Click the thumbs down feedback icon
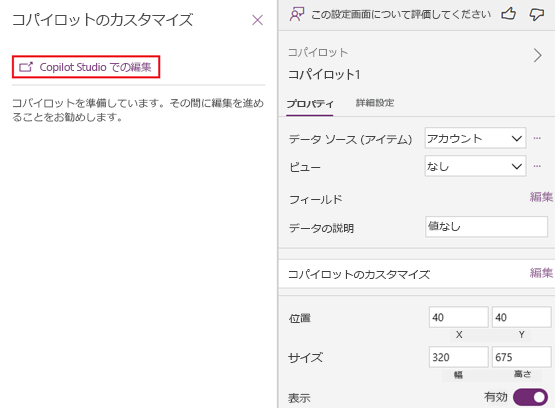The image size is (555, 408). point(537,15)
